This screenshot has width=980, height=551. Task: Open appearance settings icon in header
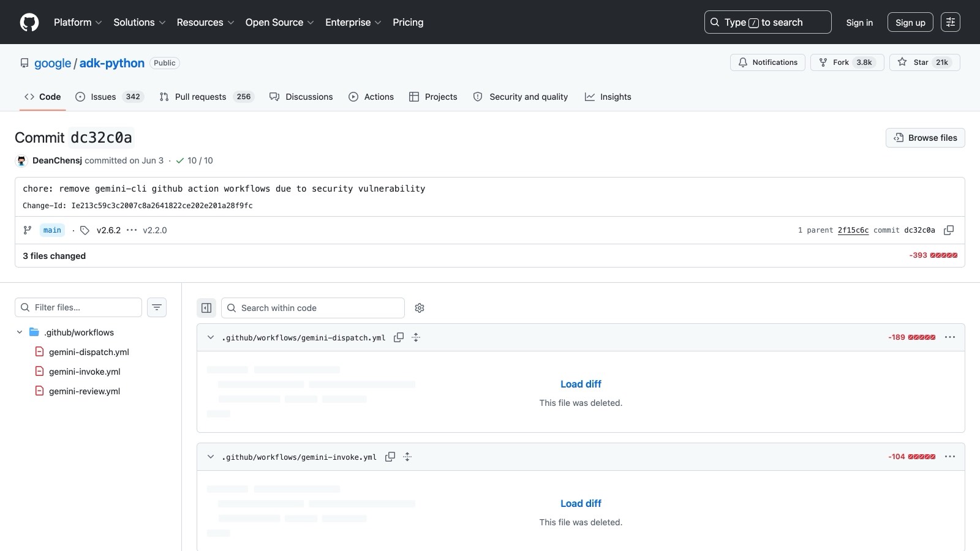click(x=951, y=22)
